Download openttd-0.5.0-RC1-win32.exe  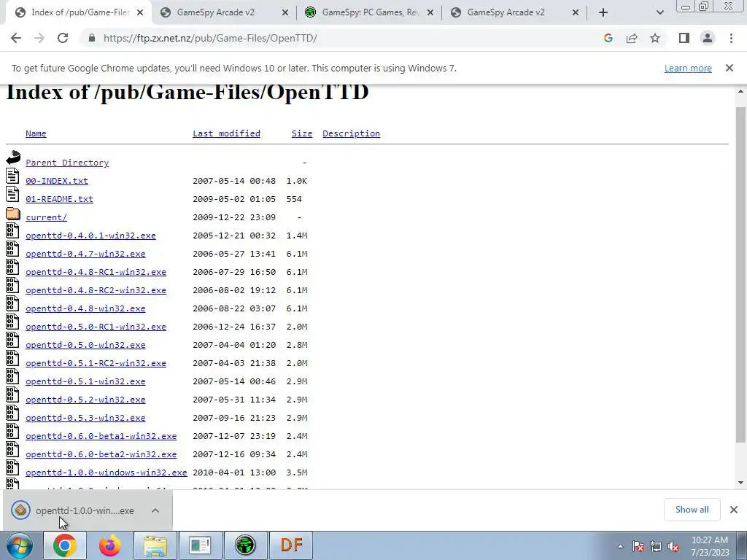click(x=96, y=327)
